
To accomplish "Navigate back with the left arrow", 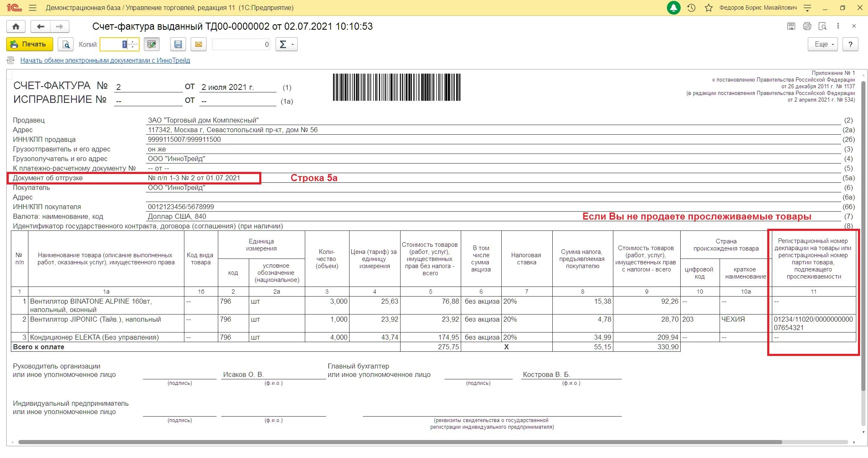I will 41,26.
